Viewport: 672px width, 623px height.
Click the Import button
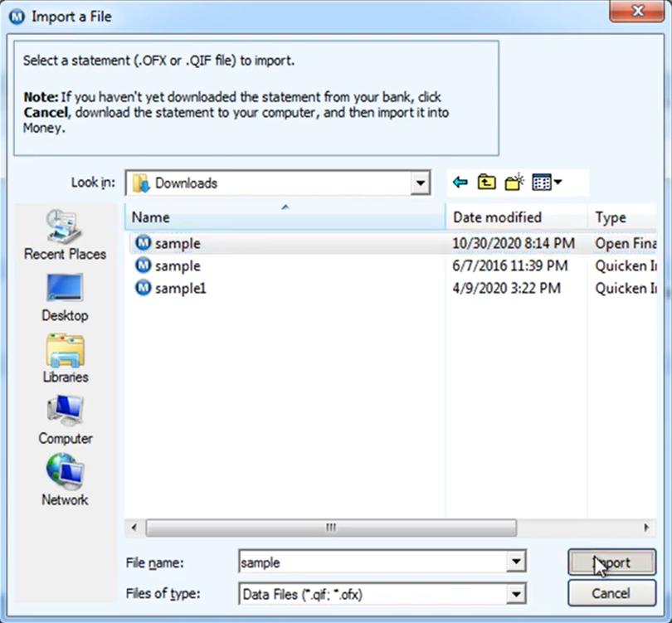coord(611,562)
